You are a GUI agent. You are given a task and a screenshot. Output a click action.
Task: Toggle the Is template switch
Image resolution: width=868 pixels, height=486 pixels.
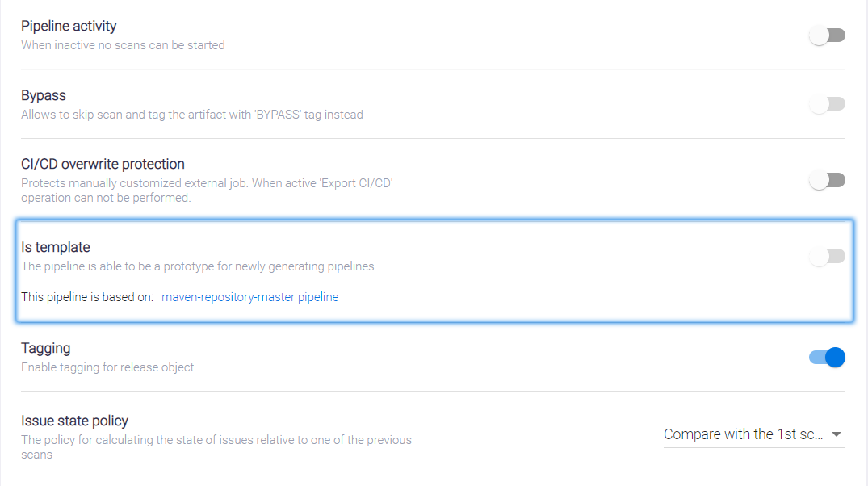827,257
